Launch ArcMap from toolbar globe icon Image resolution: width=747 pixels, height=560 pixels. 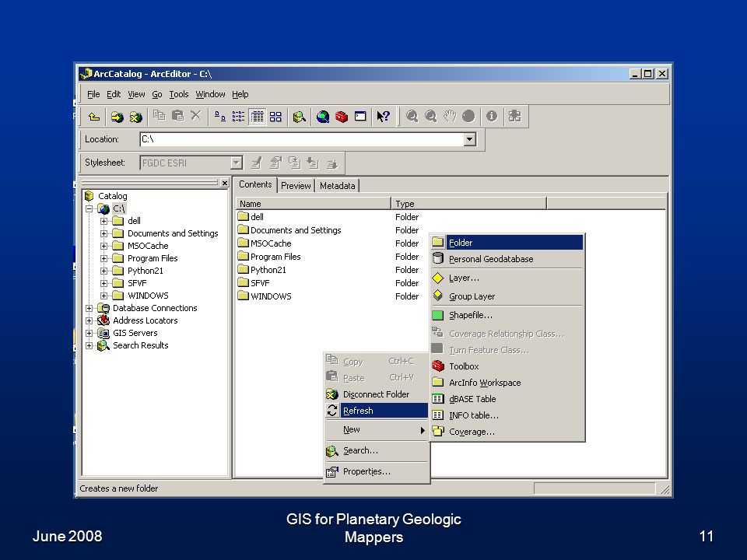[322, 116]
